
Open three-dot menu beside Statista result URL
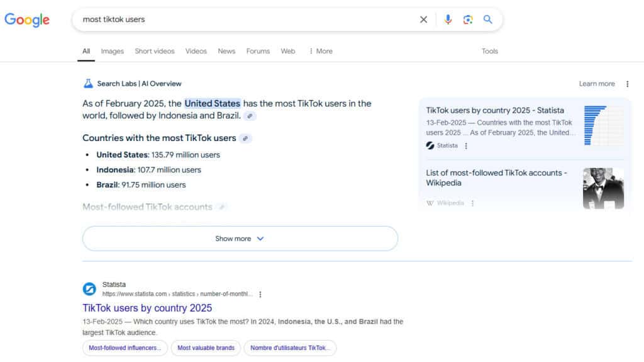click(260, 294)
